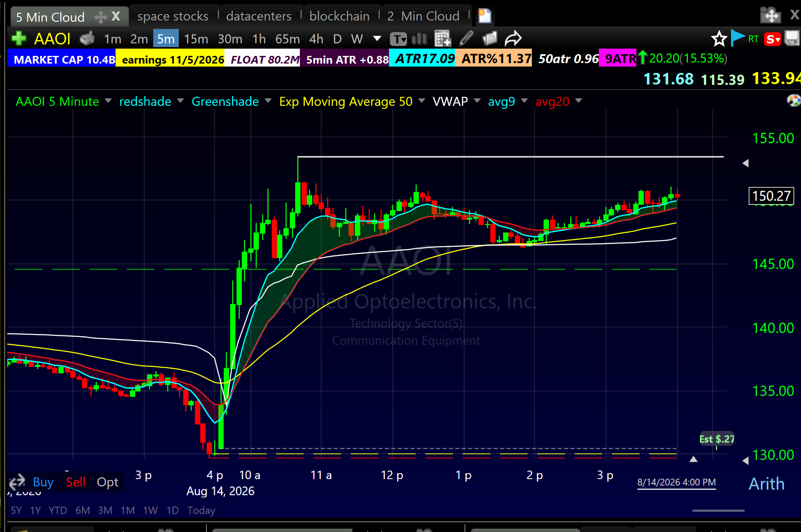Select the 1m timeframe
801x532 pixels.
click(x=113, y=39)
